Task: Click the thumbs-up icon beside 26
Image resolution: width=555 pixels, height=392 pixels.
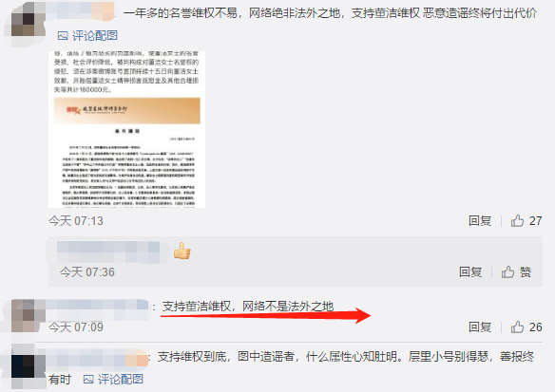Action: pyautogui.click(x=517, y=327)
